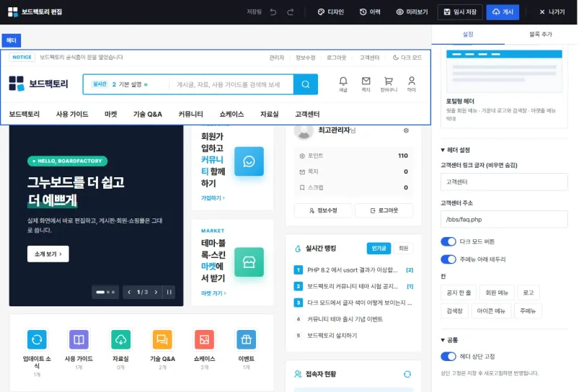Refresh the 접속자 현황 widget
The height and width of the screenshot is (392, 584).
tap(407, 374)
